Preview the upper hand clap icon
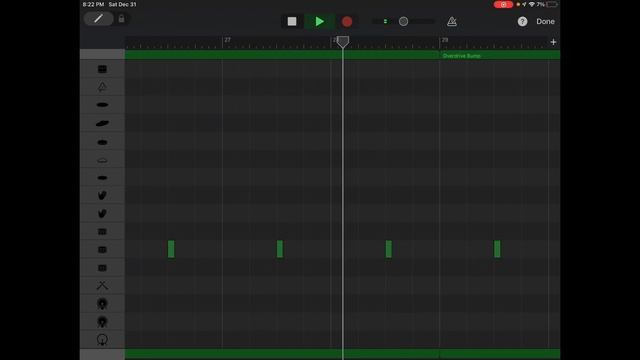This screenshot has width=640, height=360. click(x=102, y=195)
